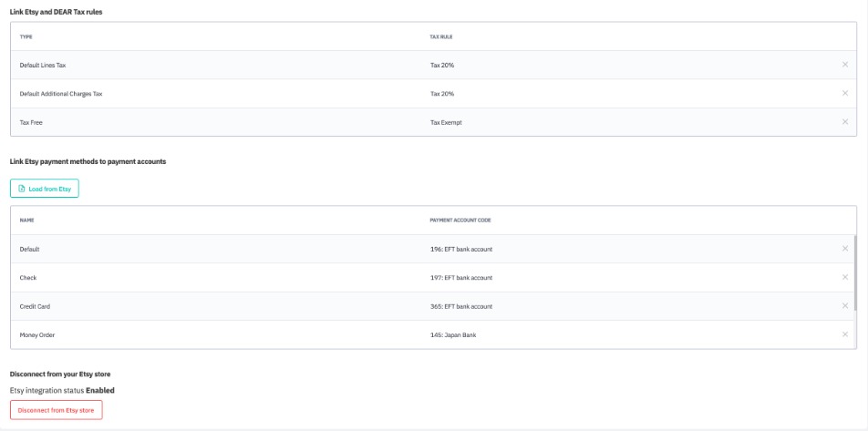Image resolution: width=868 pixels, height=431 pixels.
Task: Click the Load from Etsy button
Action: [45, 189]
